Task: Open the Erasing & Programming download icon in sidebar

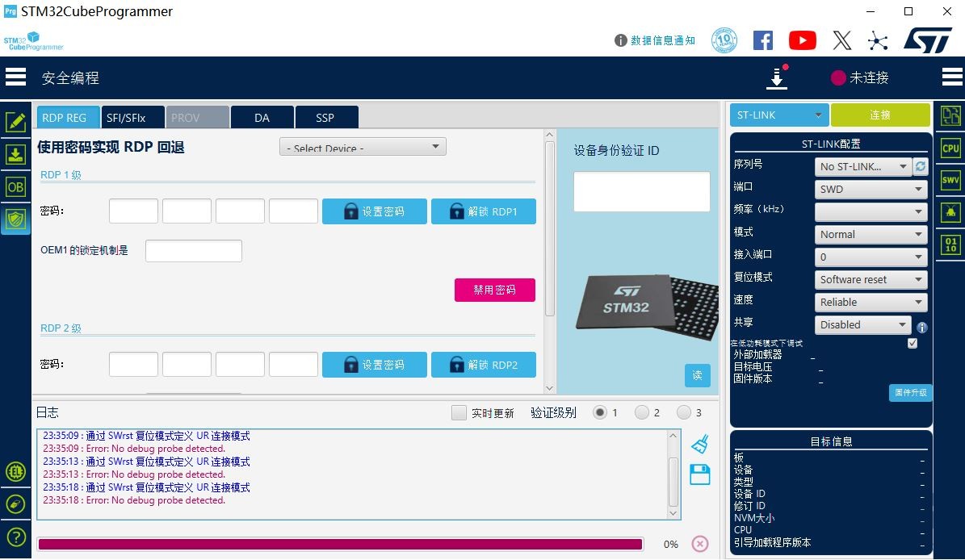Action: (x=15, y=154)
